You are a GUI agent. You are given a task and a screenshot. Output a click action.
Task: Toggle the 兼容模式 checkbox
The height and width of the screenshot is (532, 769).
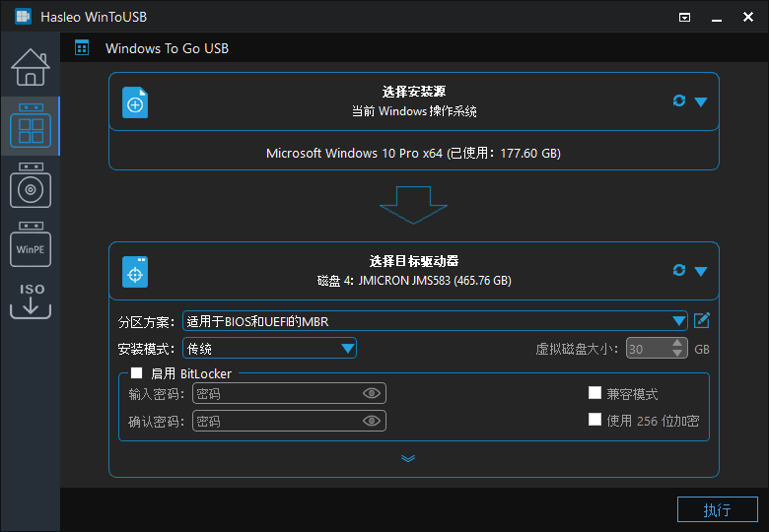pos(594,393)
